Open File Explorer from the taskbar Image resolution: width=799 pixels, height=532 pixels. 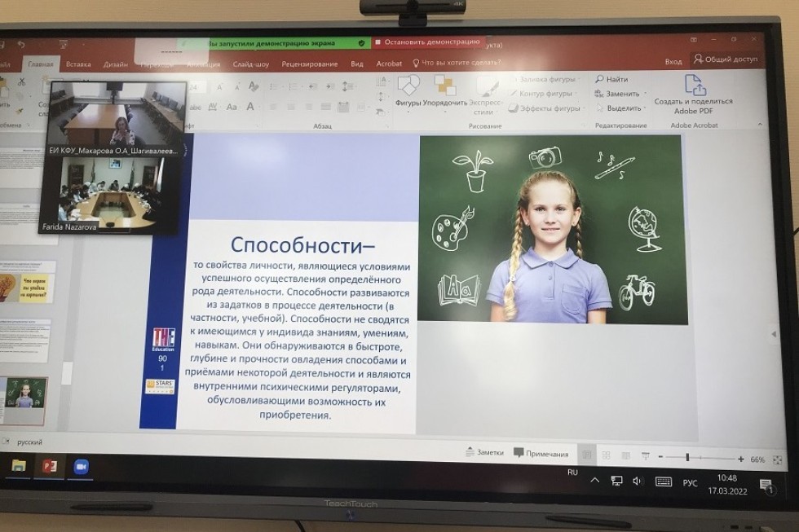(x=18, y=465)
